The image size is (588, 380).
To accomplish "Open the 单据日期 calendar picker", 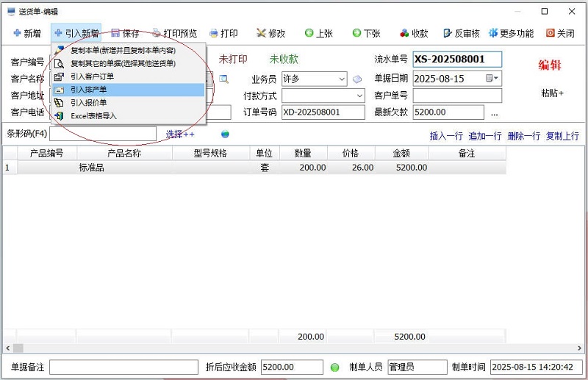I will point(492,79).
